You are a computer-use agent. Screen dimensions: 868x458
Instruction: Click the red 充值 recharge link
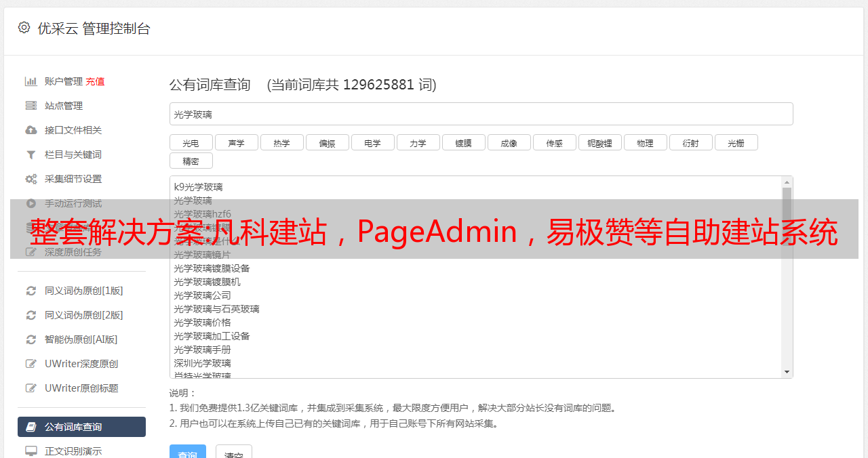click(x=95, y=81)
